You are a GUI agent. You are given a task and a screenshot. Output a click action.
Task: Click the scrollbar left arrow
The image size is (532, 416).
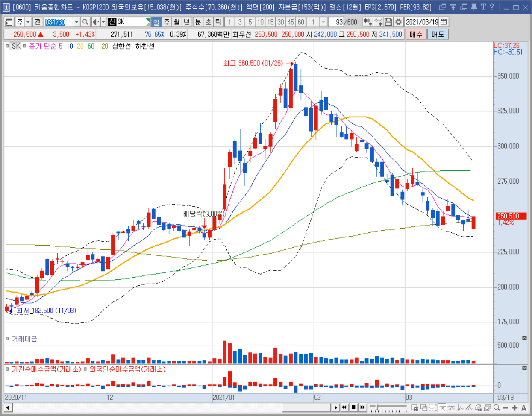pyautogui.click(x=8, y=407)
